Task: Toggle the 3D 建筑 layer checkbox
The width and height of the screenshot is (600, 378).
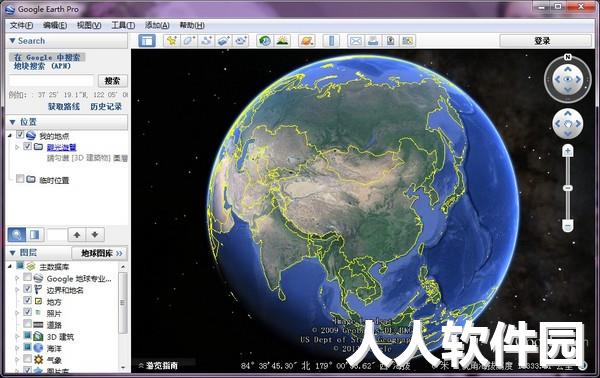Action: [x=27, y=336]
